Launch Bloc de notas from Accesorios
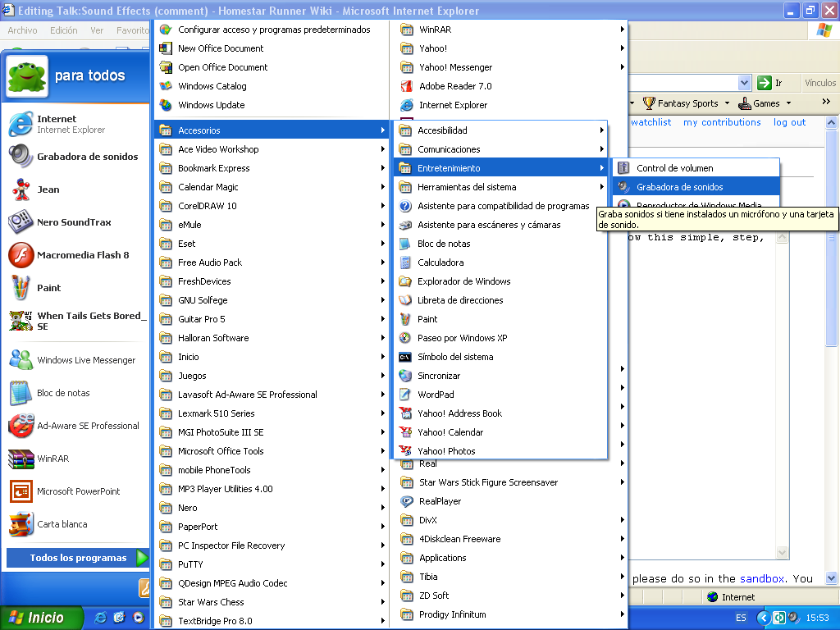This screenshot has width=840, height=630. tap(500, 244)
